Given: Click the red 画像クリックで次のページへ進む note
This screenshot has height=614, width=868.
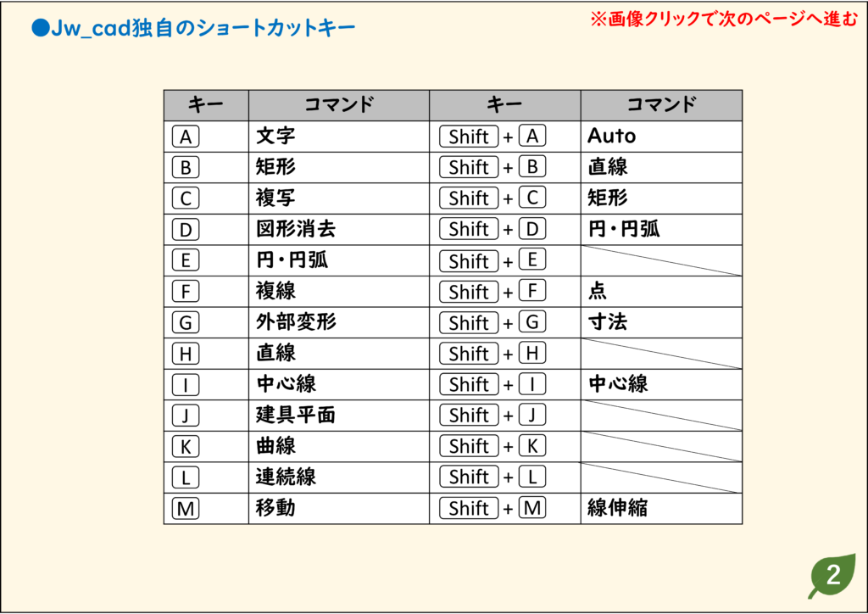Looking at the screenshot, I should pos(724,19).
